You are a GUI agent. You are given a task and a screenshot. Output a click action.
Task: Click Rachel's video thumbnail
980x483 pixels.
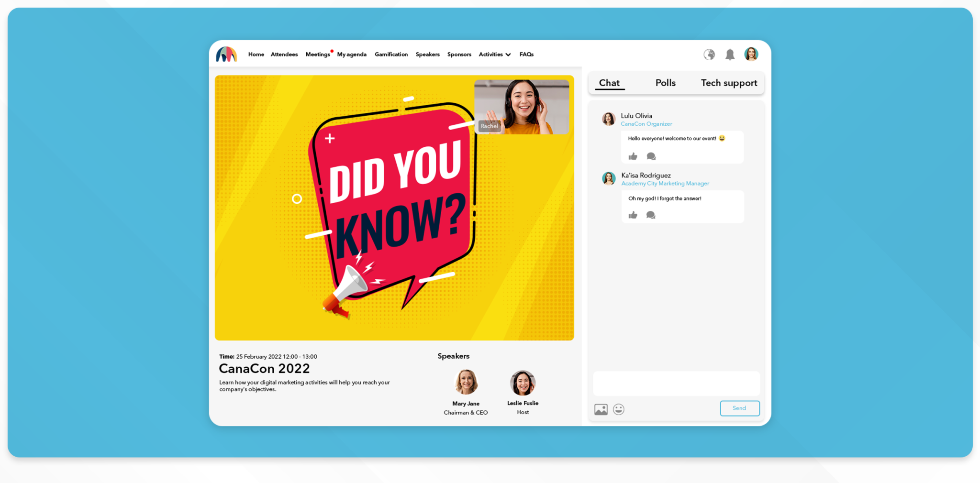coord(523,106)
